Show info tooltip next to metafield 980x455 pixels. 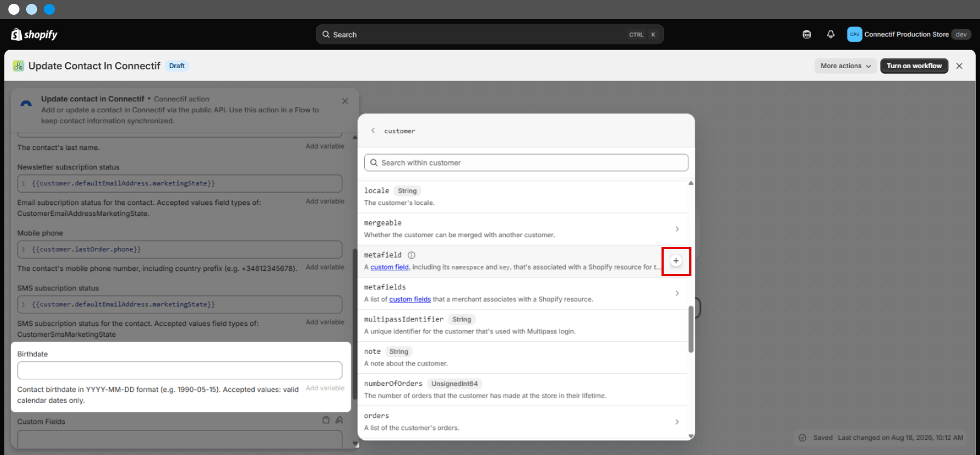pos(412,255)
